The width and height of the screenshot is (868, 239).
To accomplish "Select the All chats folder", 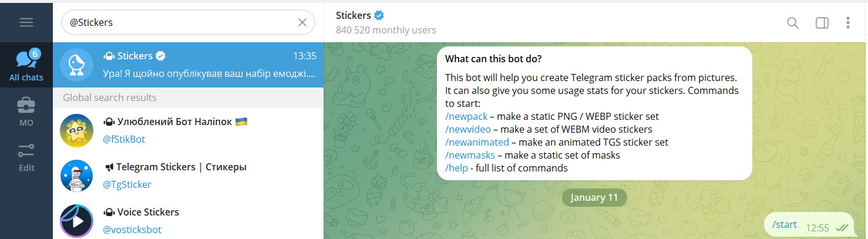I will [26, 66].
